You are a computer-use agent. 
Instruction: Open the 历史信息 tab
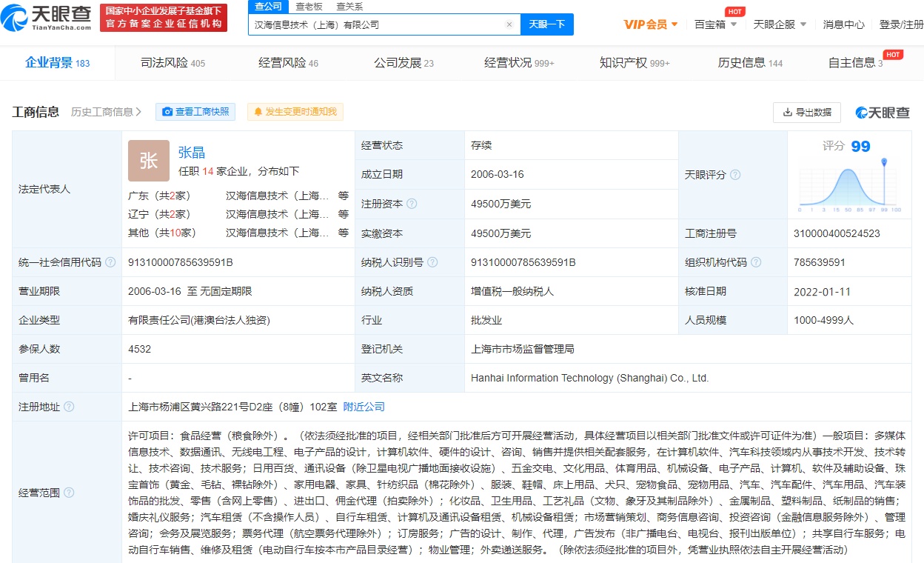click(750, 63)
